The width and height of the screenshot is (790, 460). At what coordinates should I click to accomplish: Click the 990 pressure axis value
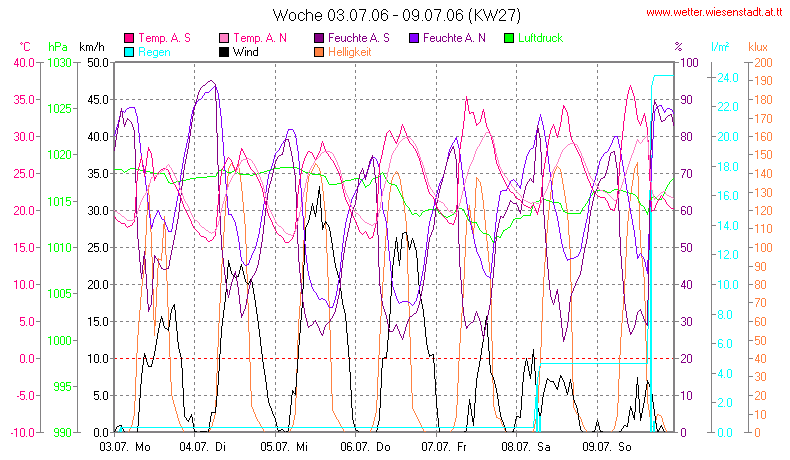(62, 432)
